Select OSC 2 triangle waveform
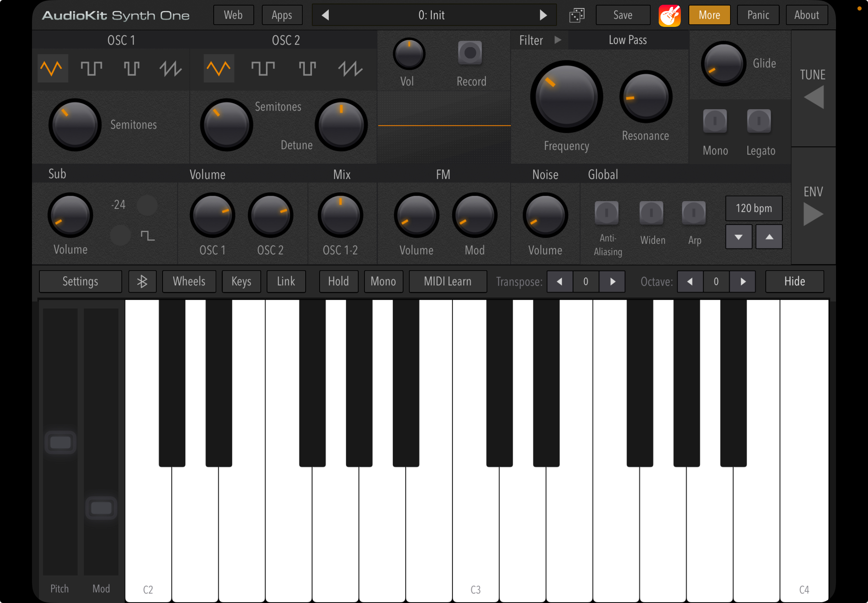The image size is (868, 603). point(219,68)
